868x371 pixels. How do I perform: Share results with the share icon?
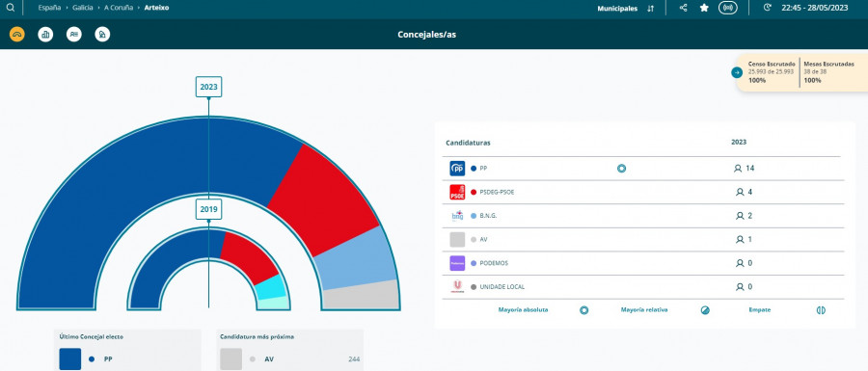pyautogui.click(x=683, y=8)
